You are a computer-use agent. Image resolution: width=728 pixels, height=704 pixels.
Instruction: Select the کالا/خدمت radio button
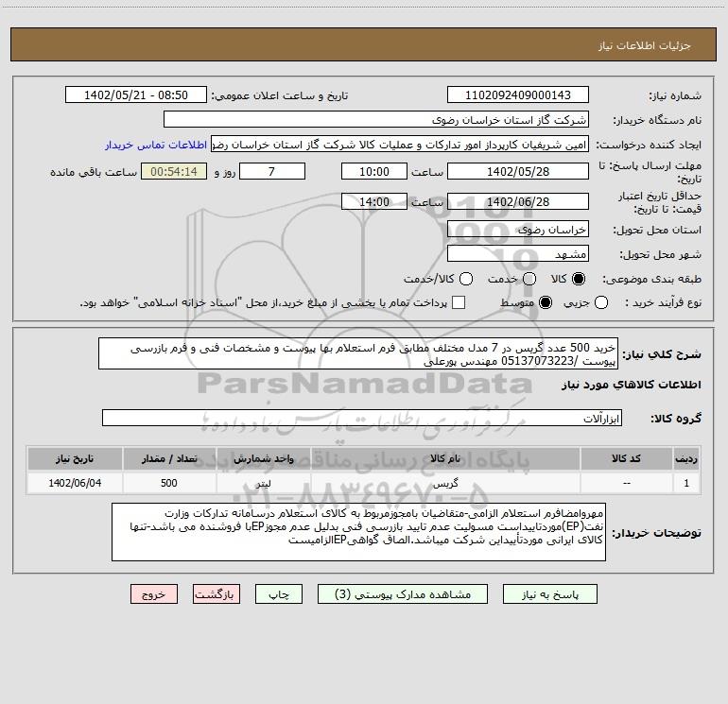pyautogui.click(x=466, y=279)
